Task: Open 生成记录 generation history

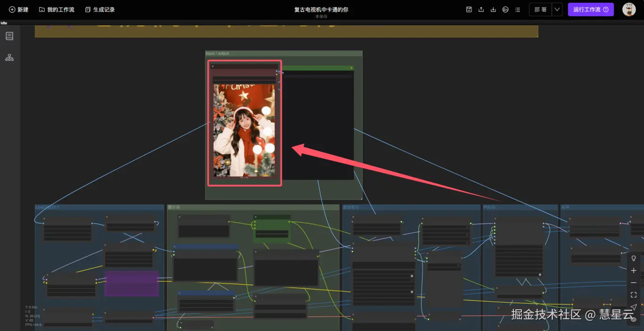Action: [x=100, y=9]
